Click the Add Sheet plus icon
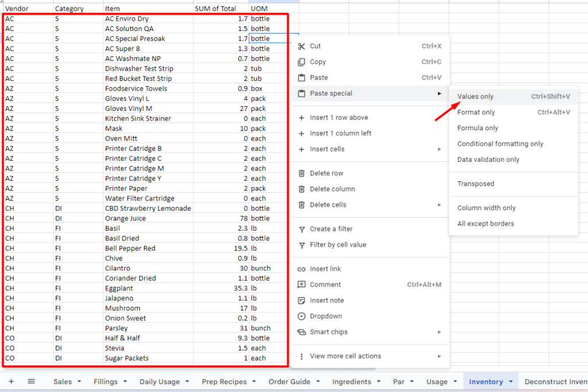This screenshot has height=392, width=588. [x=11, y=382]
